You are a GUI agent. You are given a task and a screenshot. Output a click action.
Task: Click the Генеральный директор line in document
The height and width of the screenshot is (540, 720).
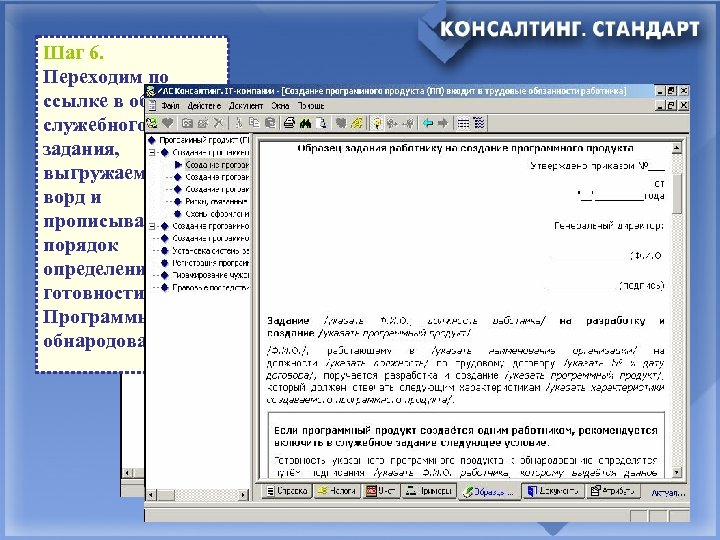(609, 226)
